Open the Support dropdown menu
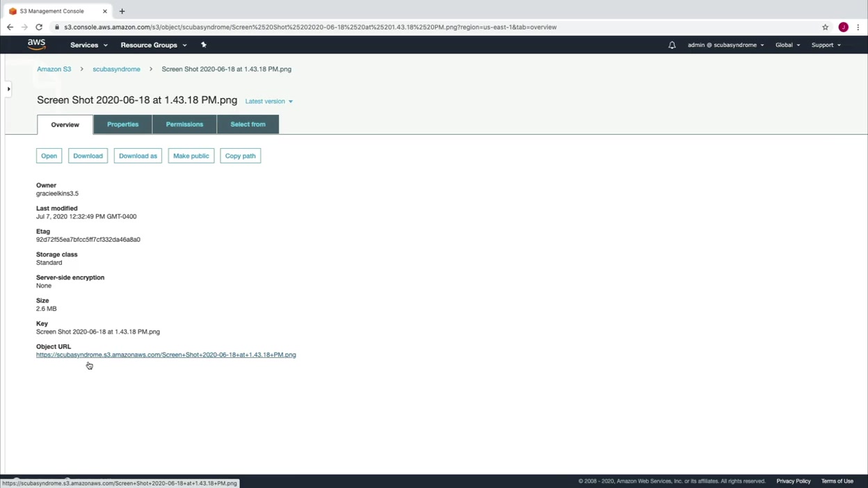Image resolution: width=868 pixels, height=488 pixels. point(826,44)
